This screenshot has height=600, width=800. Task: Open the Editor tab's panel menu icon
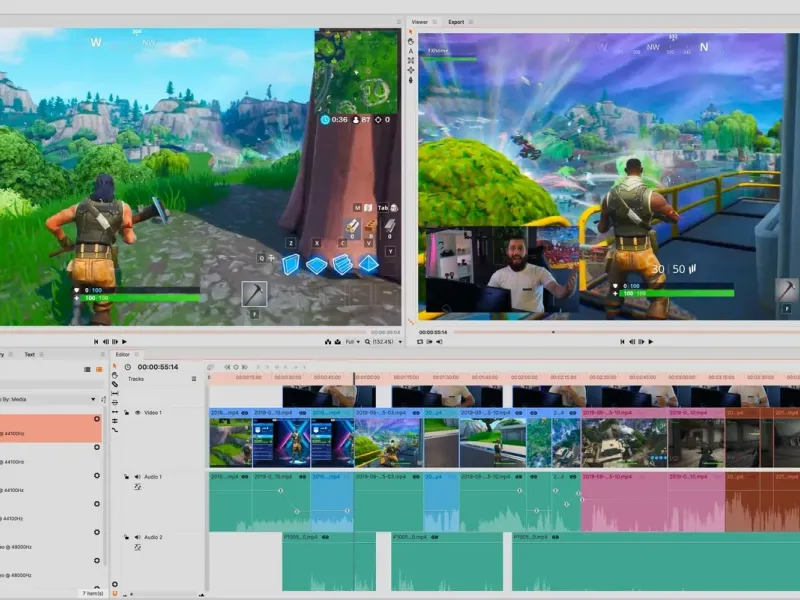point(136,355)
